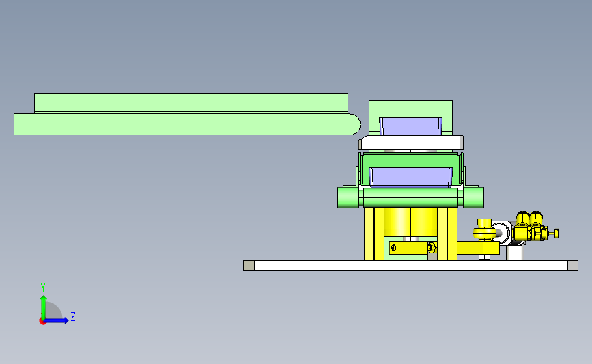Select the rounded-end green arm below the plate

pyautogui.click(x=187, y=124)
